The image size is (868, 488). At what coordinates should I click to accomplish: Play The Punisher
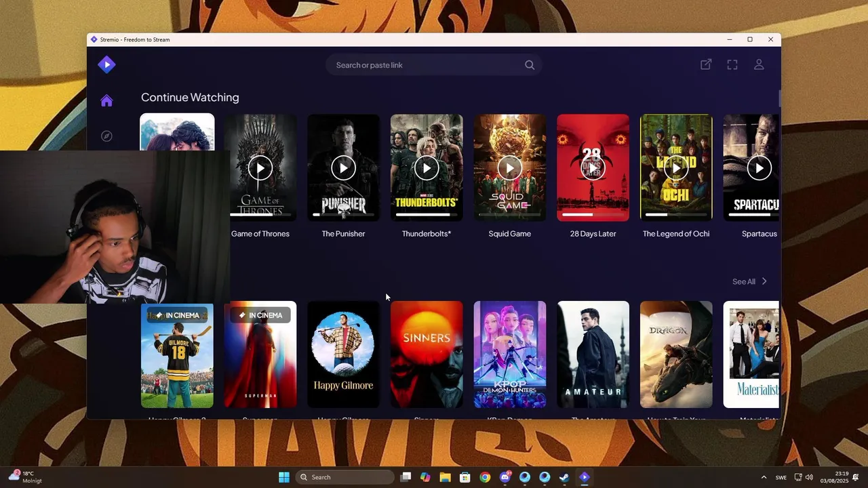coord(344,168)
